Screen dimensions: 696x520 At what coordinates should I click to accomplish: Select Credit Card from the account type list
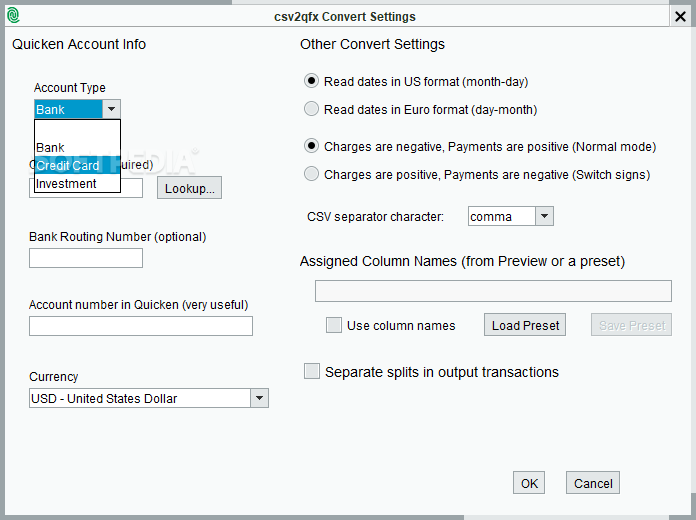click(x=77, y=165)
